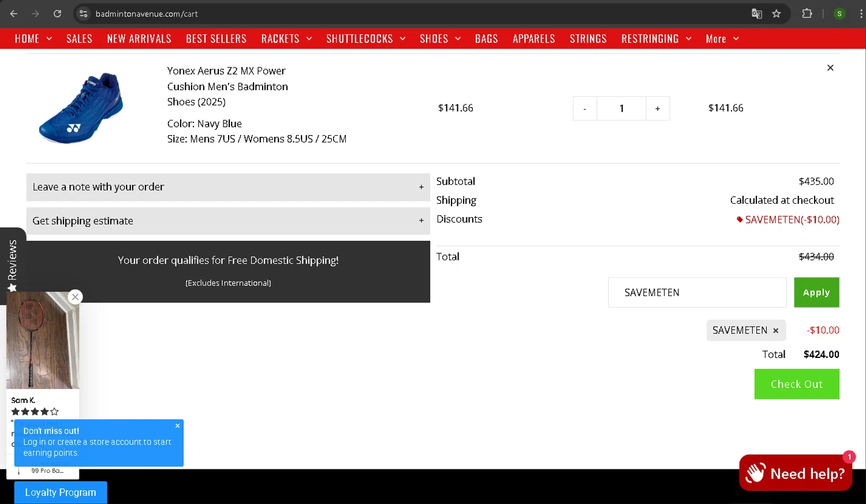Screen dimensions: 866x504
Task: Click the translate page icon
Action: tap(756, 14)
